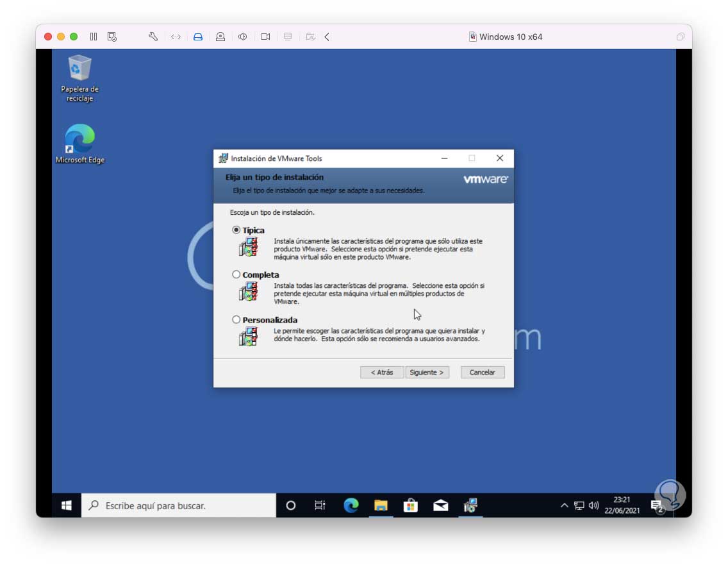Click the Completa installer package icon
This screenshot has width=728, height=565.
click(249, 291)
